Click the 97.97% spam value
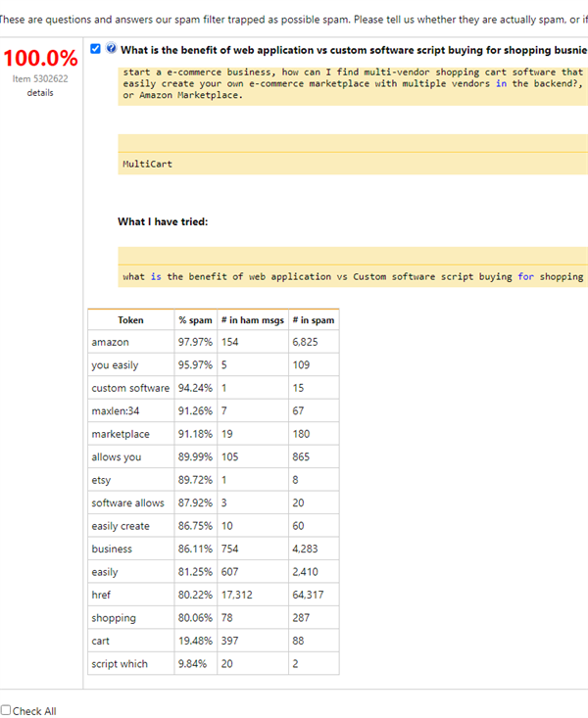 [195, 342]
